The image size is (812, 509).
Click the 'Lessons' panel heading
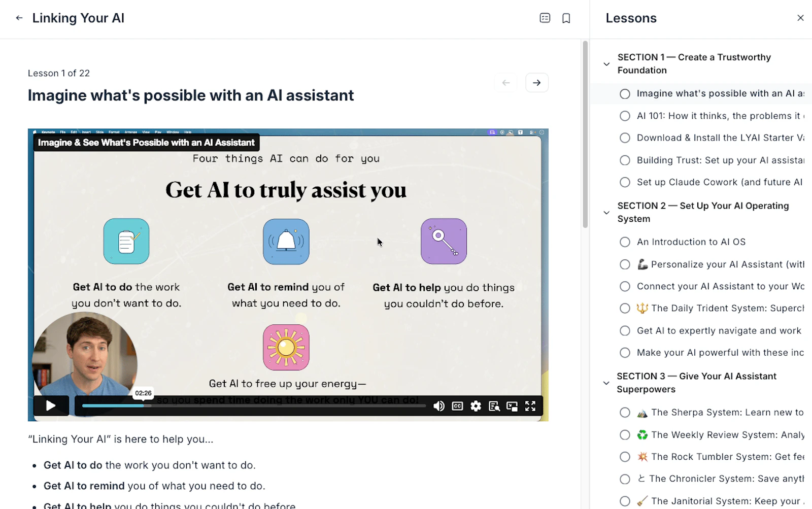pos(631,18)
